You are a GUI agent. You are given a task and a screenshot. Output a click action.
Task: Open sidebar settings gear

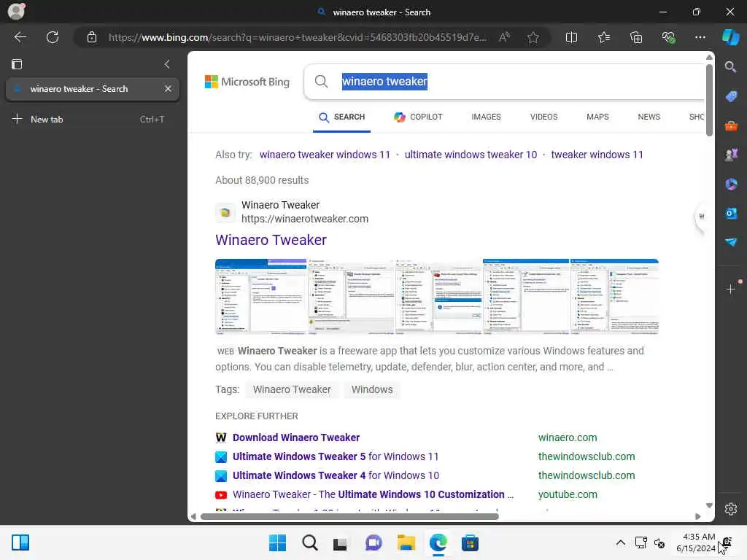coord(731,509)
